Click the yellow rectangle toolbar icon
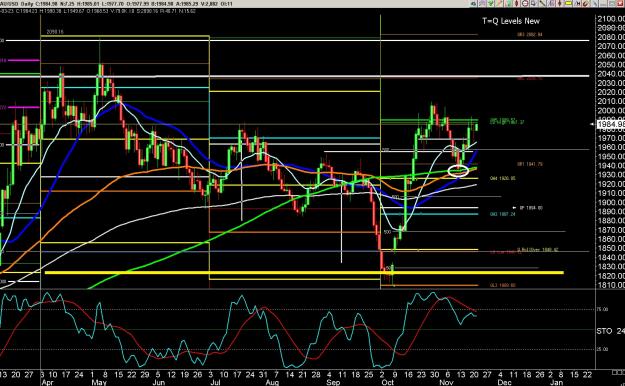Image resolution: width=625 pixels, height=386 pixels. tap(568, 4)
